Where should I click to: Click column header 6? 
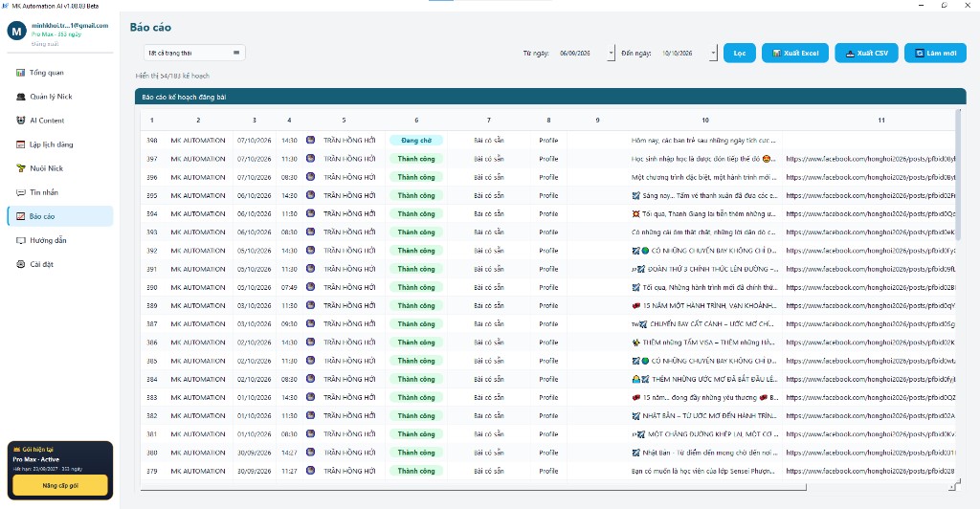[x=416, y=120]
